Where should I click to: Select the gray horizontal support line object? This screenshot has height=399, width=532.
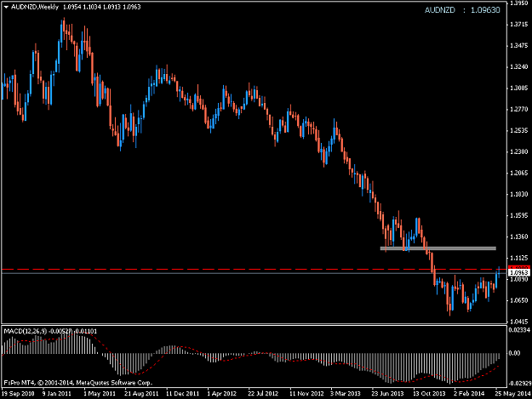(438, 248)
